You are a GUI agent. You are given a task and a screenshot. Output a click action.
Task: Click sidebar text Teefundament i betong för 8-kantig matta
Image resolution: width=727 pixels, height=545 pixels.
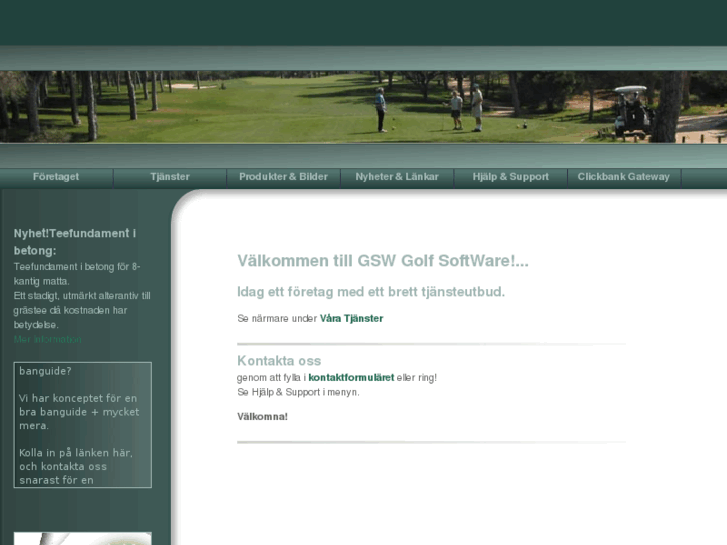tap(77, 274)
